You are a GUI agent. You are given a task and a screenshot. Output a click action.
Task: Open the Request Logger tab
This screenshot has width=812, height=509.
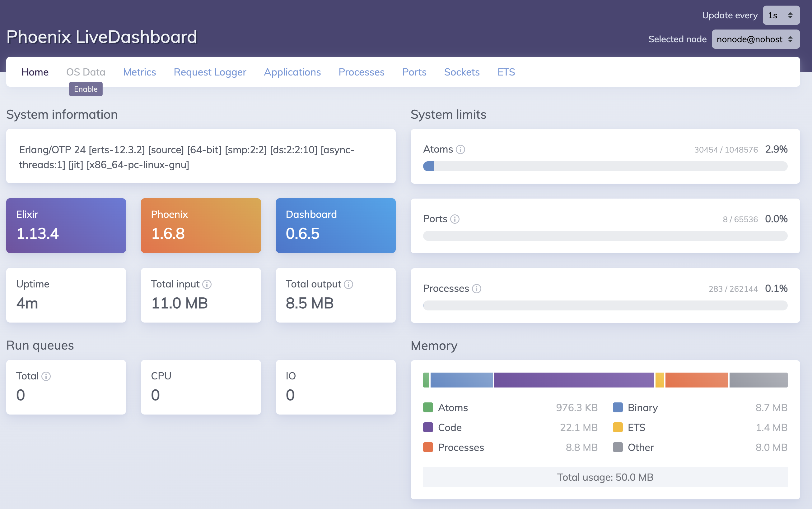(210, 72)
